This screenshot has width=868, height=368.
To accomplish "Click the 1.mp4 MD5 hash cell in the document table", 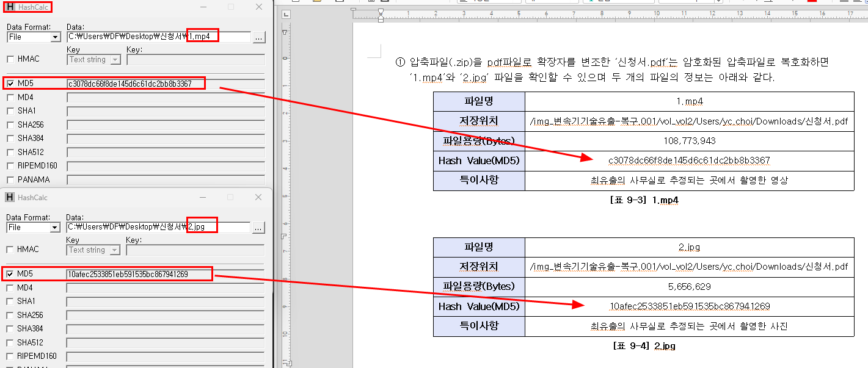I will point(689,161).
